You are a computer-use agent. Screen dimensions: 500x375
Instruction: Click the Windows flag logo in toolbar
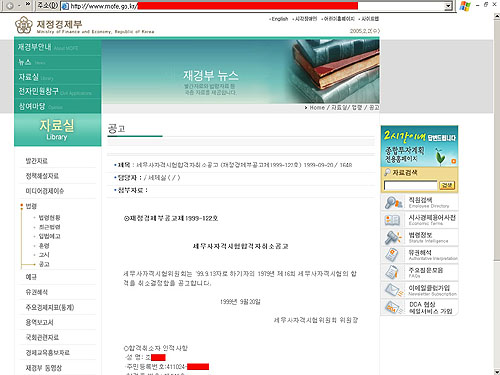pos(465,6)
